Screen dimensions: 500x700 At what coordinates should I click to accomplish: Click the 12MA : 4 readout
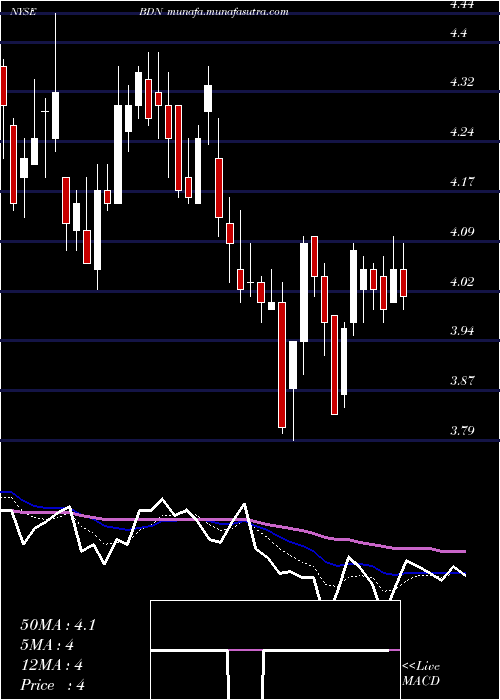52,665
